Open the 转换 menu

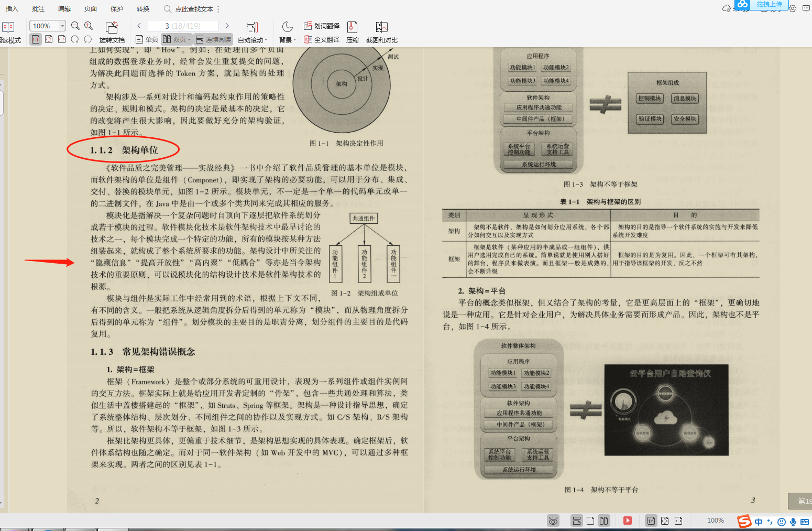(142, 8)
